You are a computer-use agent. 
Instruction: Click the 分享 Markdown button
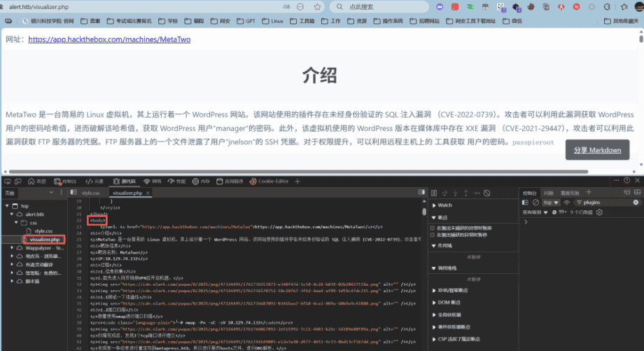click(x=597, y=150)
